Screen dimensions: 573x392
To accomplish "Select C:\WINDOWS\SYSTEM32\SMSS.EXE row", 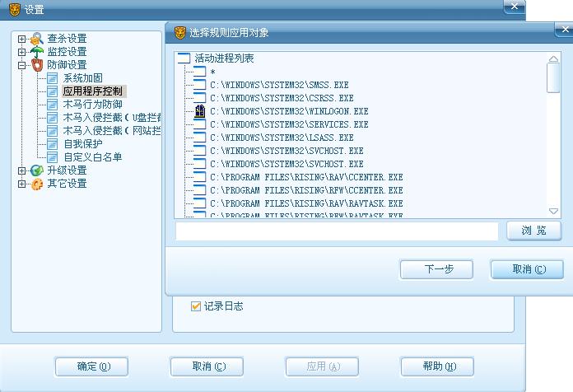I will [x=279, y=85].
